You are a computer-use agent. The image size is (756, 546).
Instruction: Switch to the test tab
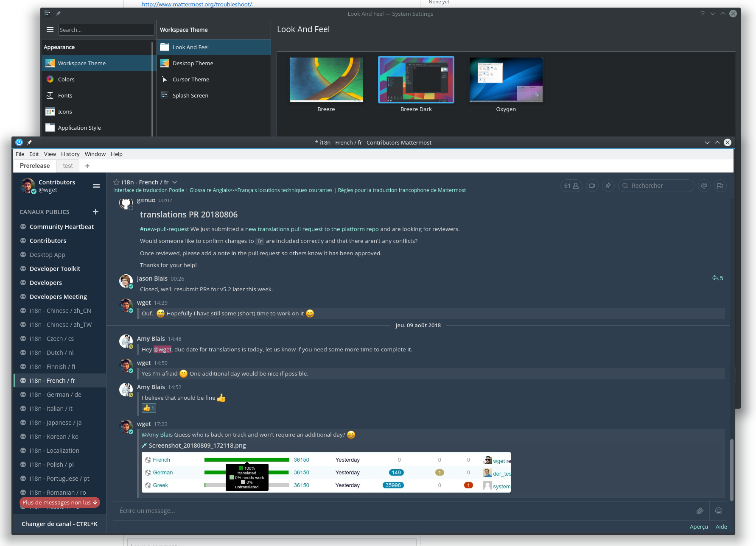67,166
